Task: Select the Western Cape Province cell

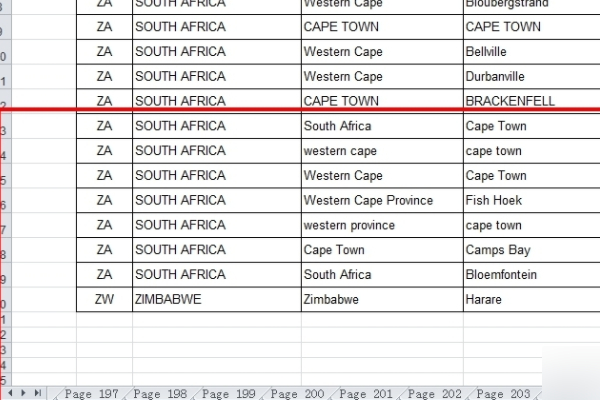Action: tap(381, 200)
